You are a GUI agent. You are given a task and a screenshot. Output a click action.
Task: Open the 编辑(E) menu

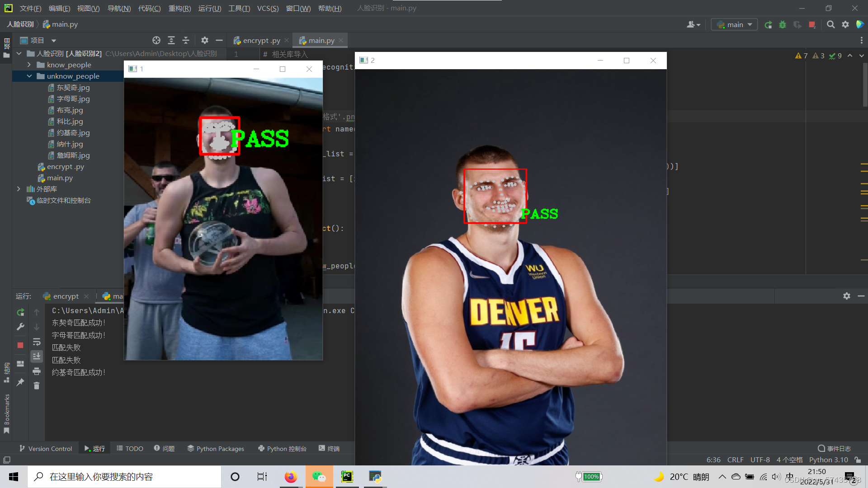59,8
